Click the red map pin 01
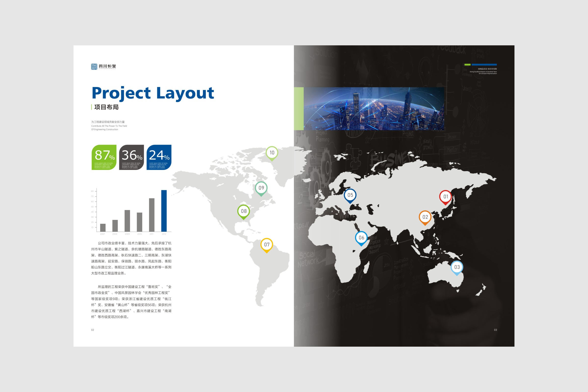Image resolution: width=588 pixels, height=392 pixels. pos(446,197)
